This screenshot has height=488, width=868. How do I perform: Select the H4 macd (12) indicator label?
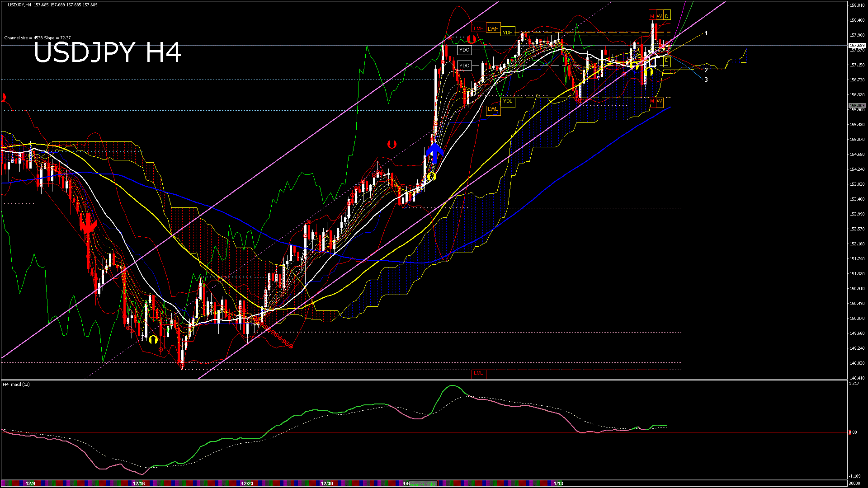pos(16,384)
